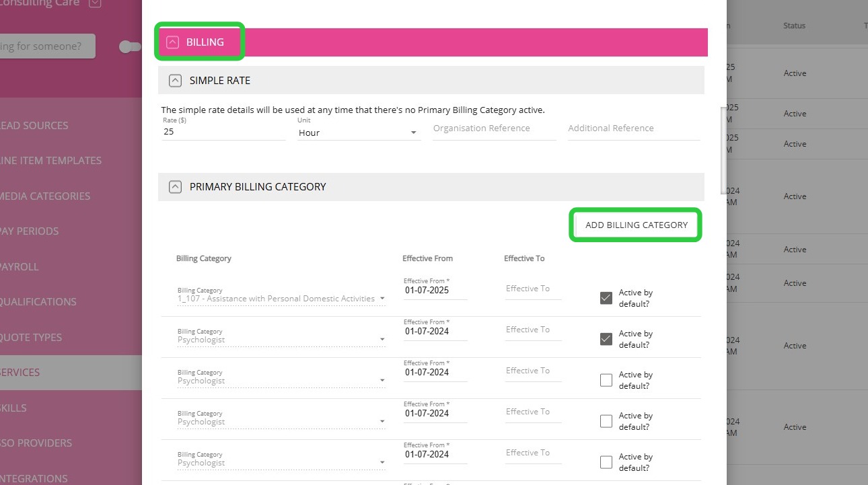The height and width of the screenshot is (485, 868).
Task: Click the Organisation Reference field
Action: [494, 128]
